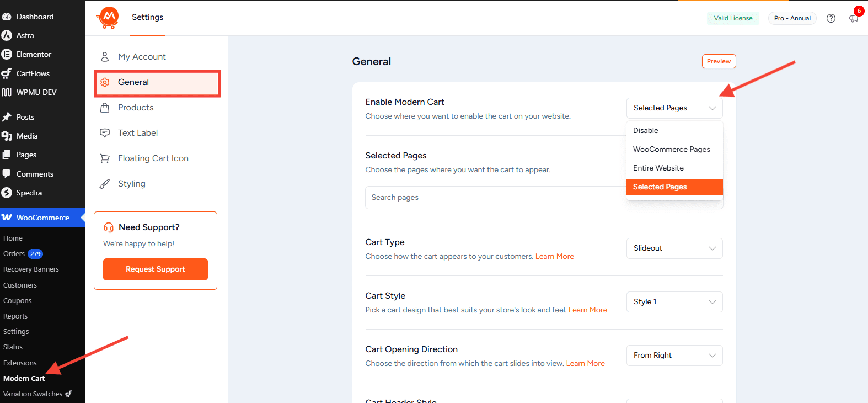Click the Pages icon in sidebar

[7, 155]
